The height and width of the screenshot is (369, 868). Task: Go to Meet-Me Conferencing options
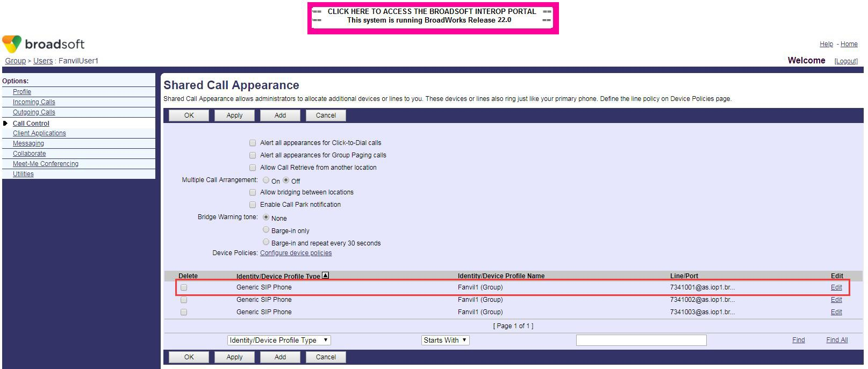click(46, 164)
